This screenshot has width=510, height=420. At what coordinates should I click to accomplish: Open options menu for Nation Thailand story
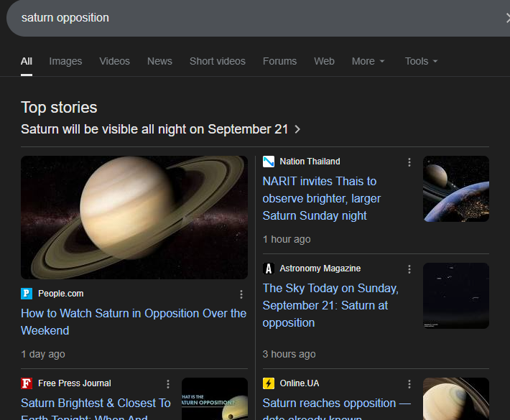pos(409,162)
